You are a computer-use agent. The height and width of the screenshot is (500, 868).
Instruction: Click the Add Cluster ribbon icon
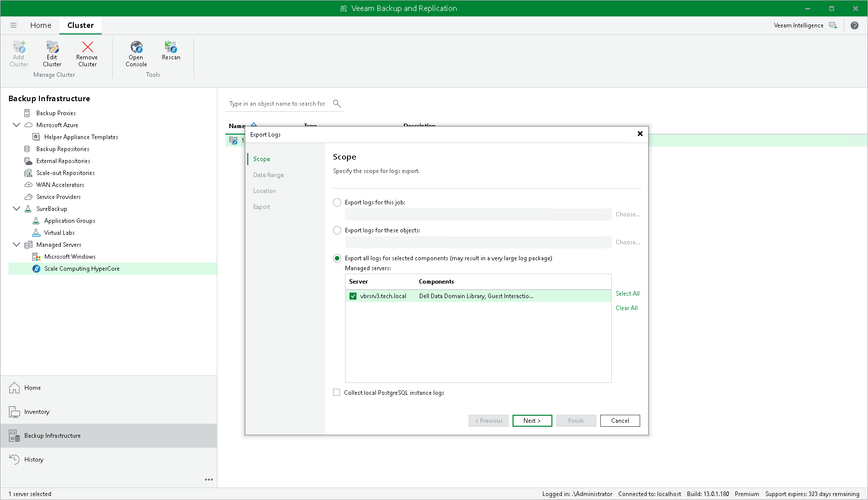pos(19,47)
